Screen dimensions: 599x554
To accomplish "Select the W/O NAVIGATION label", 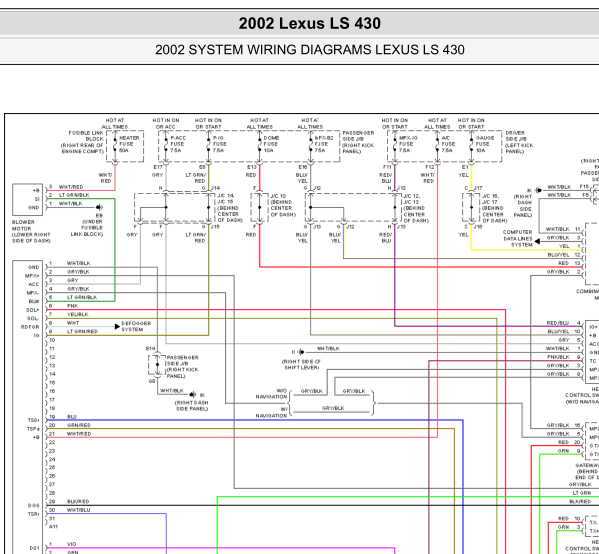I will pos(271,394).
